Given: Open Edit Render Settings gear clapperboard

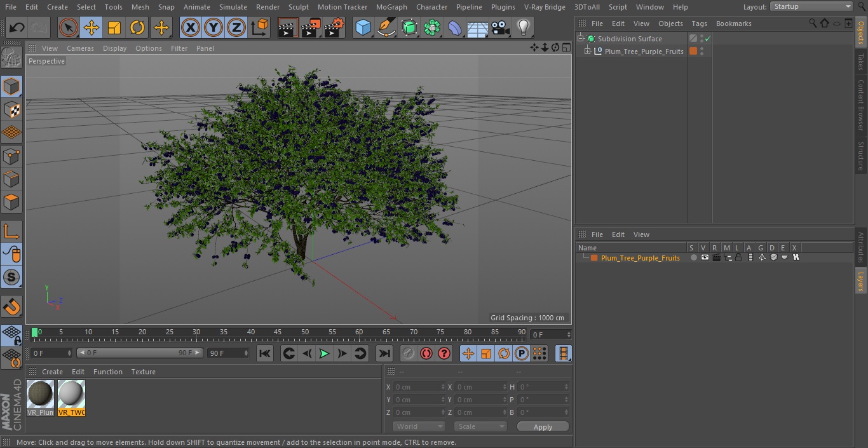Looking at the screenshot, I should [x=334, y=27].
